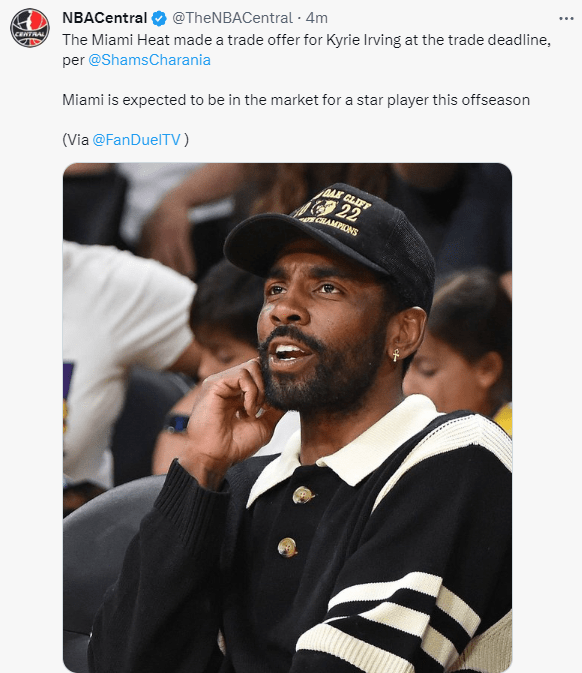Click the lower sweater button in the photo
Viewport: 582px width, 673px height.
click(287, 547)
